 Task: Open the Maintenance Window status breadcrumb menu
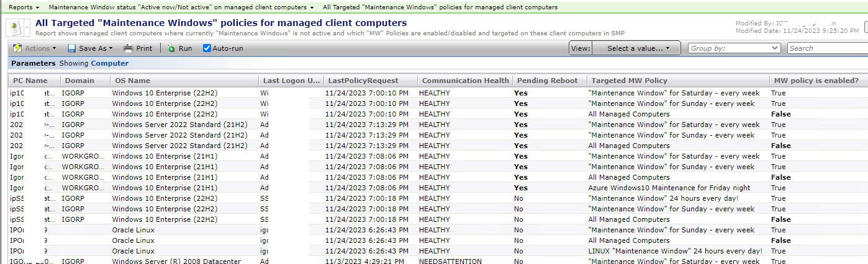click(181, 7)
